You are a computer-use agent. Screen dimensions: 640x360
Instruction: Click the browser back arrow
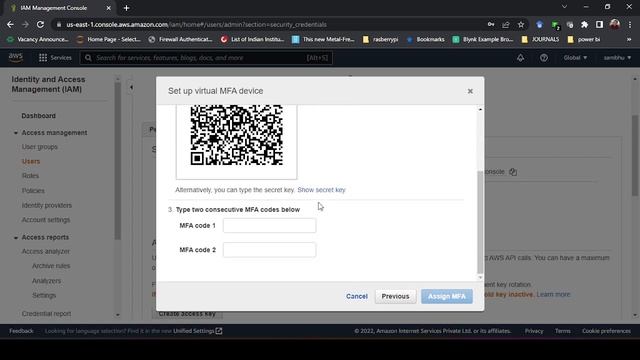coord(10,24)
